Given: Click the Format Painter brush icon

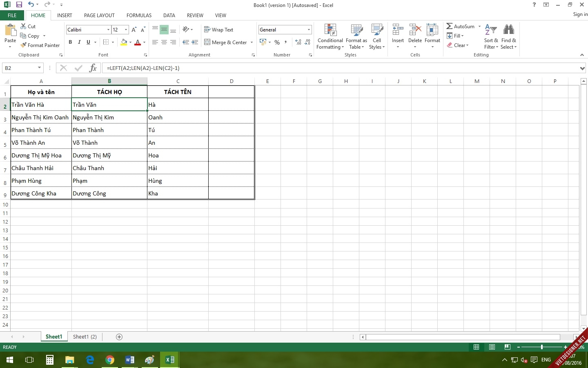Looking at the screenshot, I should [24, 45].
